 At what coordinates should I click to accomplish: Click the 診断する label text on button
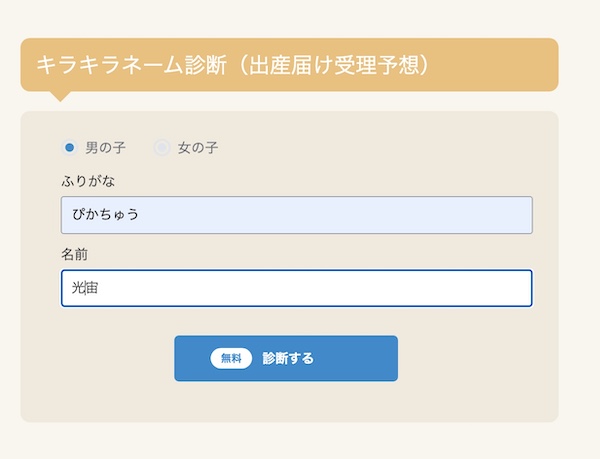tap(288, 358)
